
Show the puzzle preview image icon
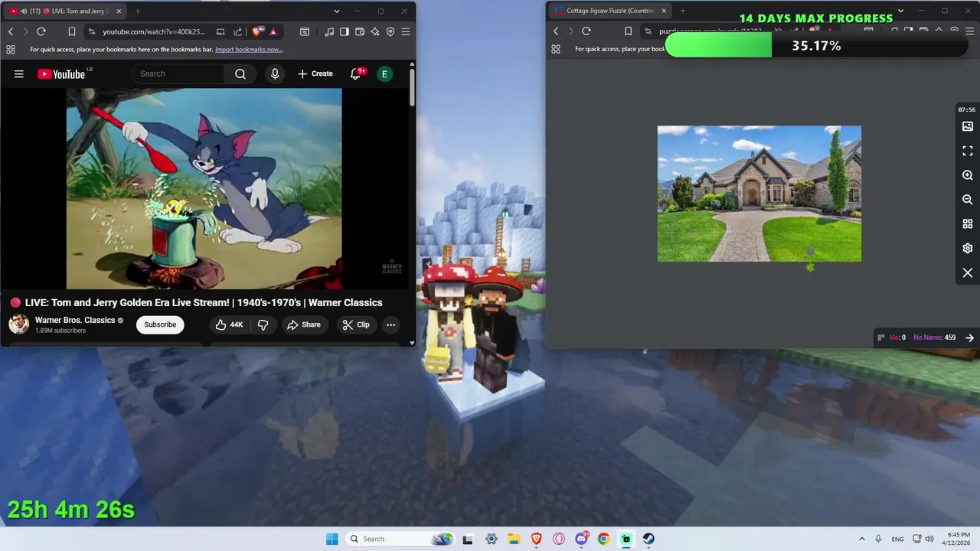[968, 126]
